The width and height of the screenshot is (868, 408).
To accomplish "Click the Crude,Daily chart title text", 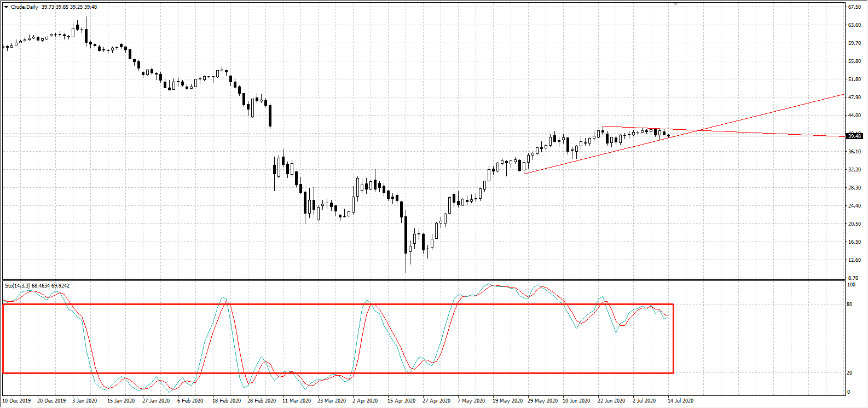I will click(25, 7).
